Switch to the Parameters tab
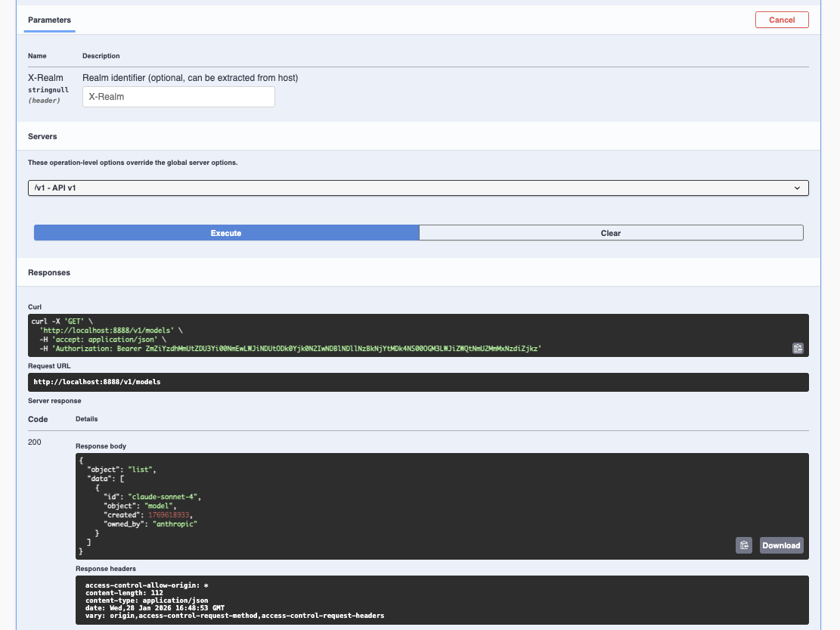Image resolution: width=840 pixels, height=630 pixels. click(x=49, y=20)
